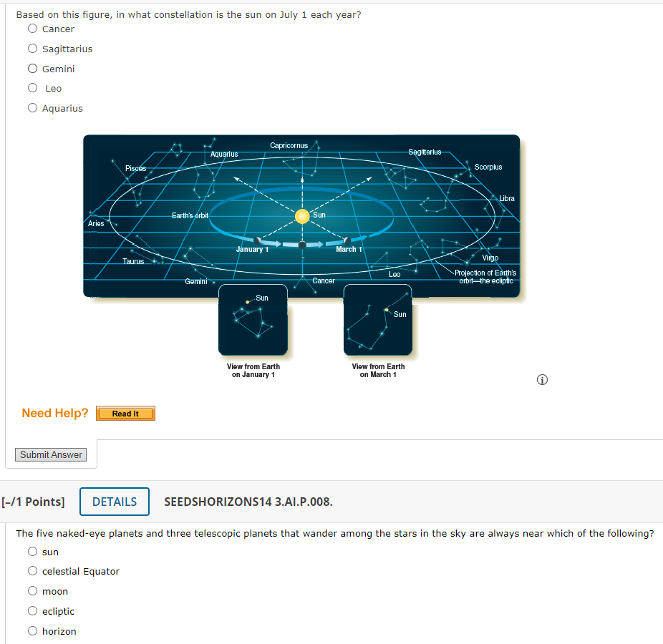Image resolution: width=663 pixels, height=644 pixels.
Task: Click the 'Pisces' constellation label
Action: [x=136, y=169]
